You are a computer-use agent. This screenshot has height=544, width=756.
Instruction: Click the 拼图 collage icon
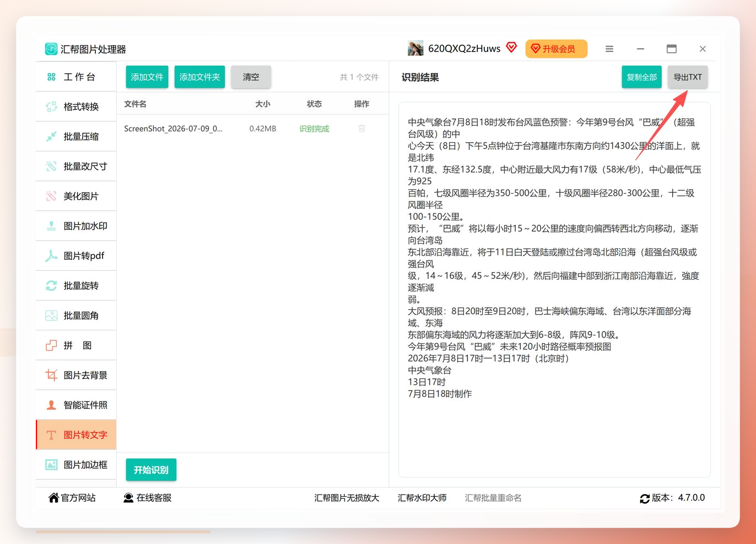coord(51,345)
